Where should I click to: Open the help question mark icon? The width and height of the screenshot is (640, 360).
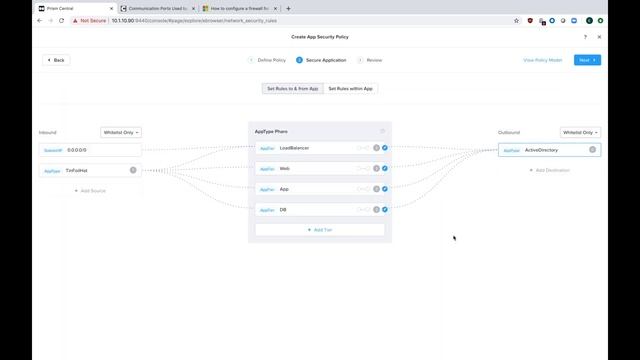(x=585, y=37)
